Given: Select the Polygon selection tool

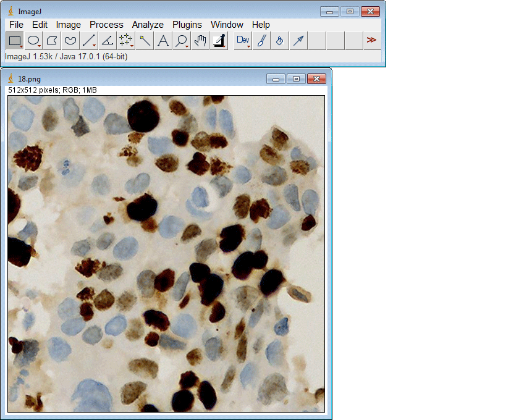Looking at the screenshot, I should pos(52,40).
